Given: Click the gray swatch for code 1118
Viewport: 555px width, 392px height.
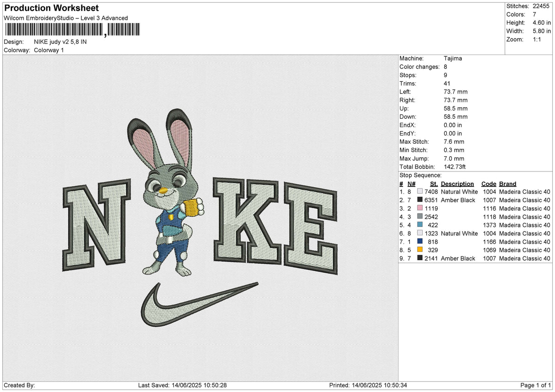Looking at the screenshot, I should (420, 216).
